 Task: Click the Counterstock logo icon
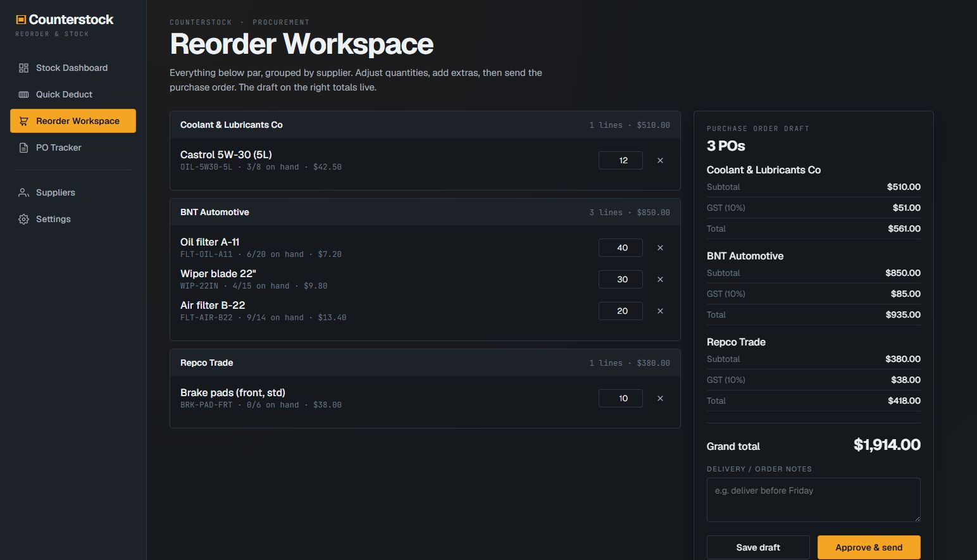(x=21, y=20)
